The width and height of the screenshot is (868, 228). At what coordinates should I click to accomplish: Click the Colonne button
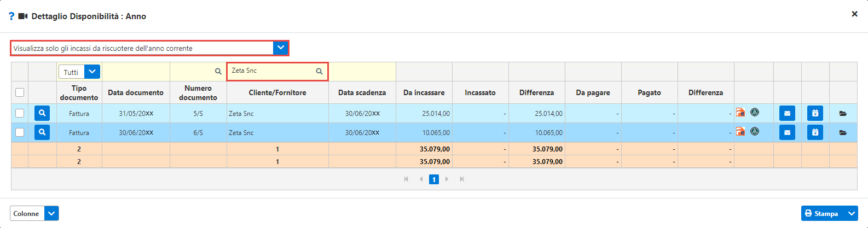[x=27, y=213]
